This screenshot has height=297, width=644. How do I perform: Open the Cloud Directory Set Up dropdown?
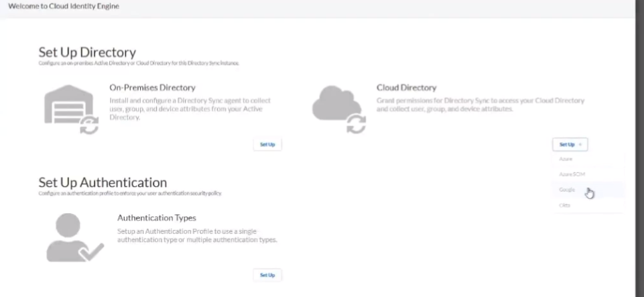[x=570, y=145]
